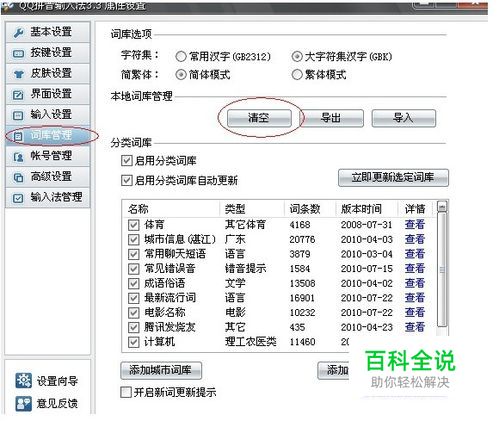Click 查看 link for 城市信息(湛江)
The height and width of the screenshot is (421, 499).
coord(415,239)
